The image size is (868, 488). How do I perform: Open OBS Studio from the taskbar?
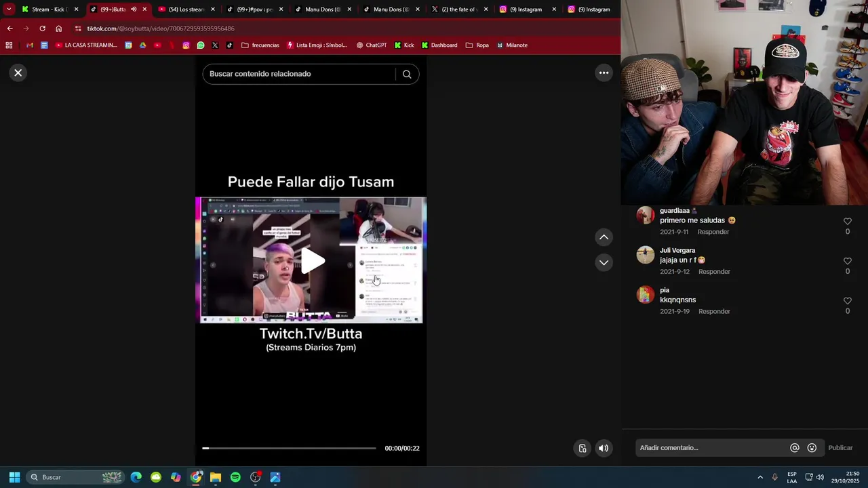(256, 477)
